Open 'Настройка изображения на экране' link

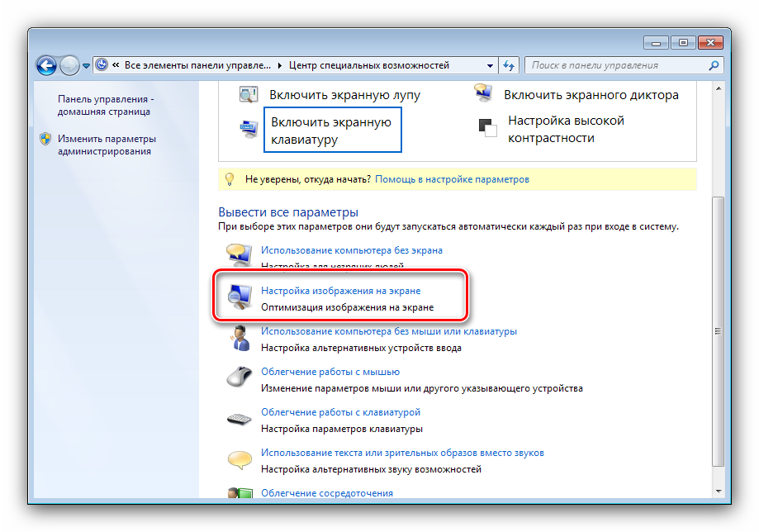[x=341, y=291]
